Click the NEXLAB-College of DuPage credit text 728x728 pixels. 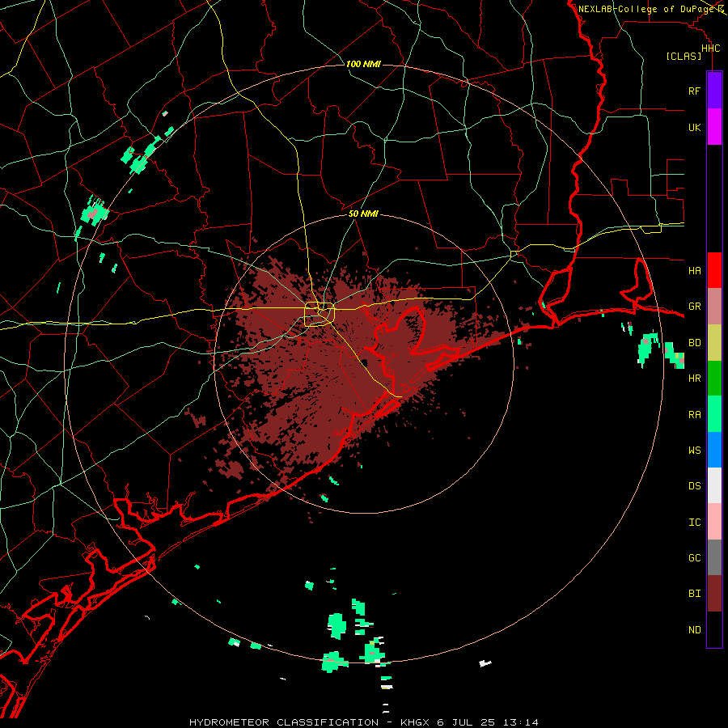646,9
